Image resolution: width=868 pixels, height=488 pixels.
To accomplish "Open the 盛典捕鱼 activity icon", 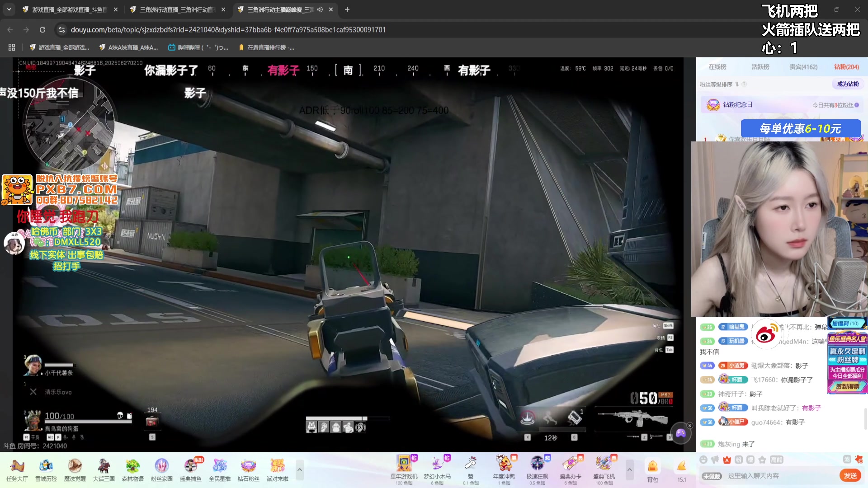I will pyautogui.click(x=191, y=470).
